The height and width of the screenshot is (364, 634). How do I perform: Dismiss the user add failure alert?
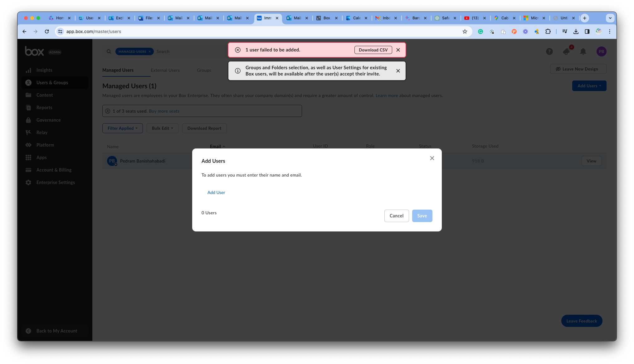click(x=398, y=50)
